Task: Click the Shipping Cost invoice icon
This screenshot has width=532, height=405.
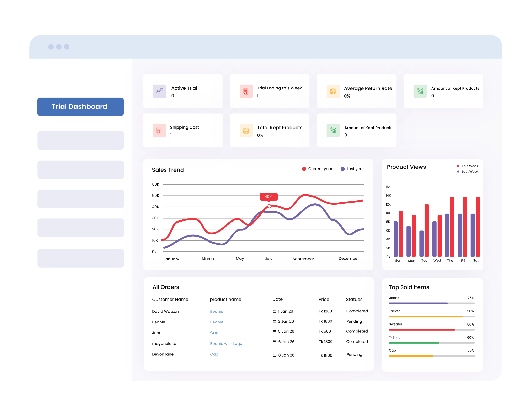Action: click(x=159, y=130)
